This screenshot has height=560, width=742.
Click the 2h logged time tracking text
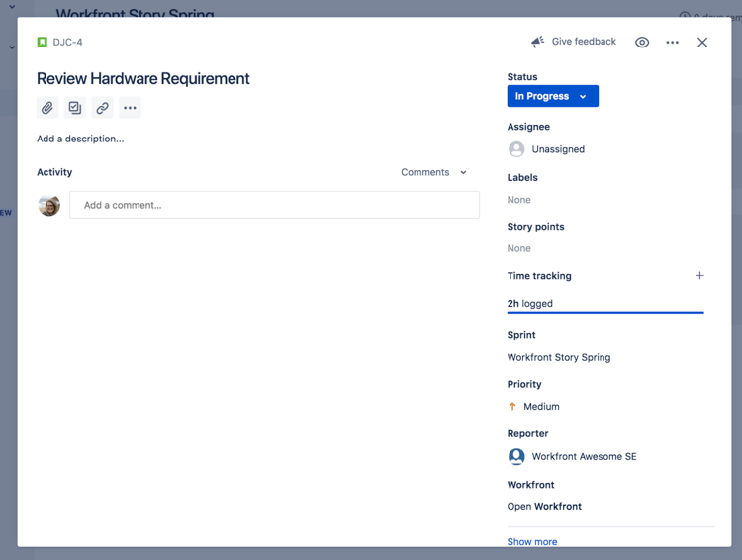(530, 303)
